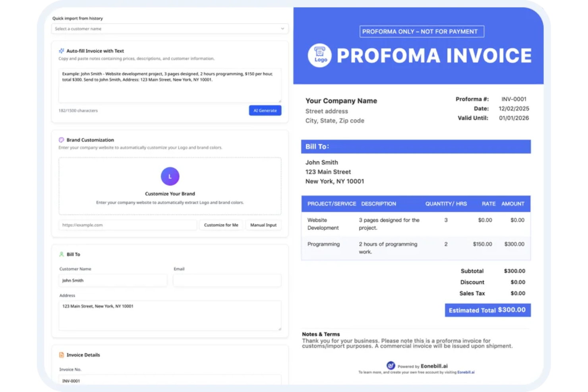588x392 pixels.
Task: Click '2 hours of programming work.' description
Action: [x=388, y=248]
